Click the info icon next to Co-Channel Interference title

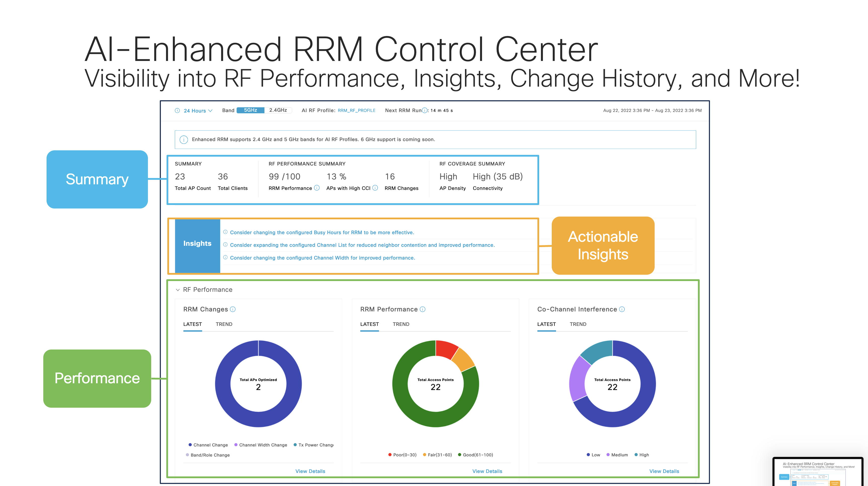click(622, 309)
